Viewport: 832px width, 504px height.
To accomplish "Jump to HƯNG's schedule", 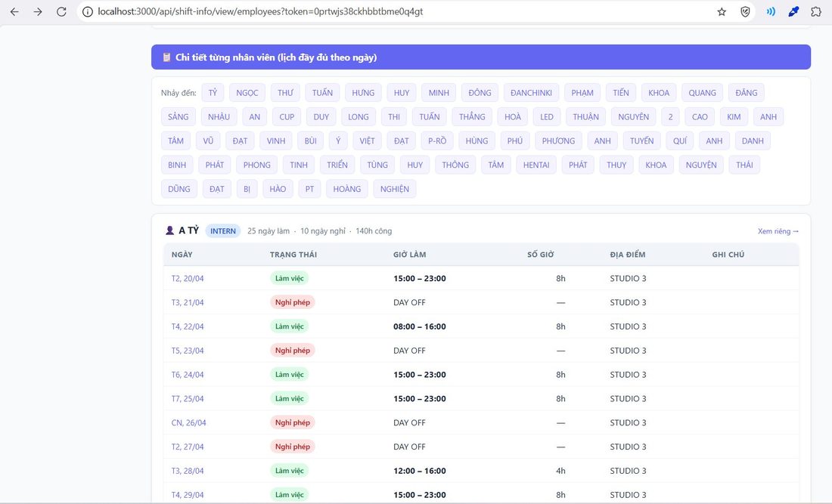I will point(363,93).
